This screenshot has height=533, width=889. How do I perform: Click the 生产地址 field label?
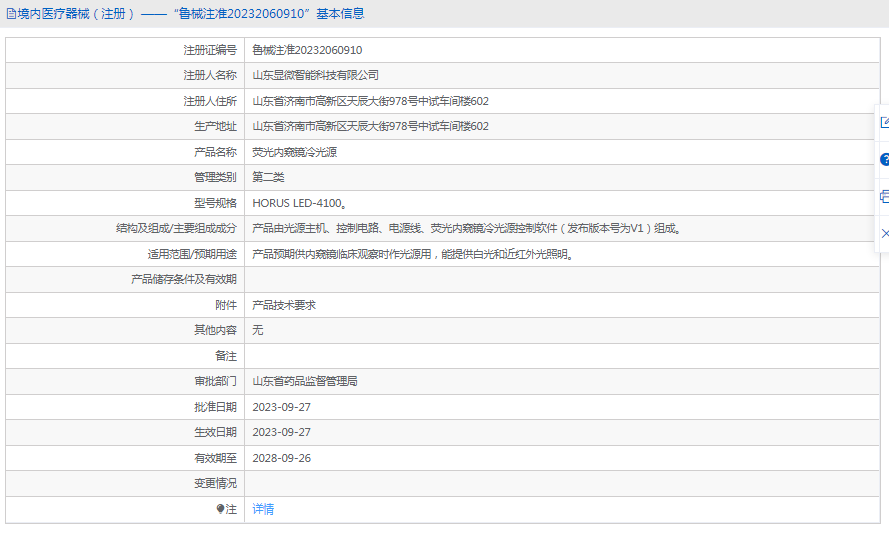point(215,126)
